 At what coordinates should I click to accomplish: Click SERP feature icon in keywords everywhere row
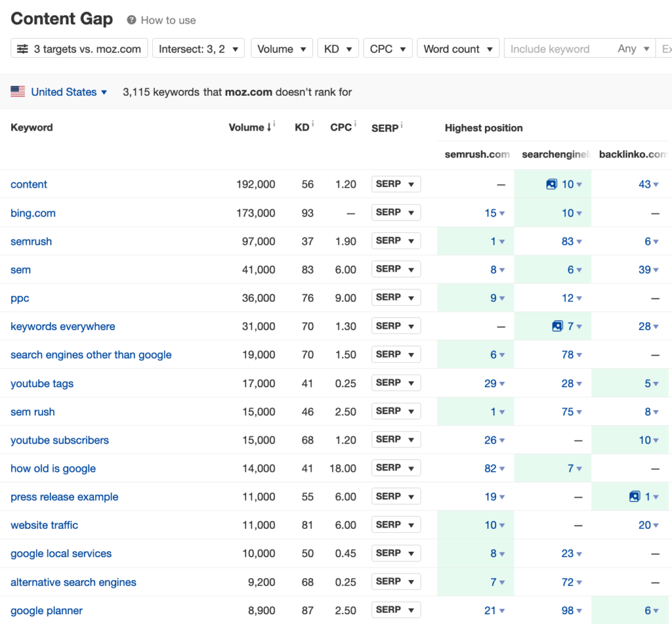coord(557,326)
